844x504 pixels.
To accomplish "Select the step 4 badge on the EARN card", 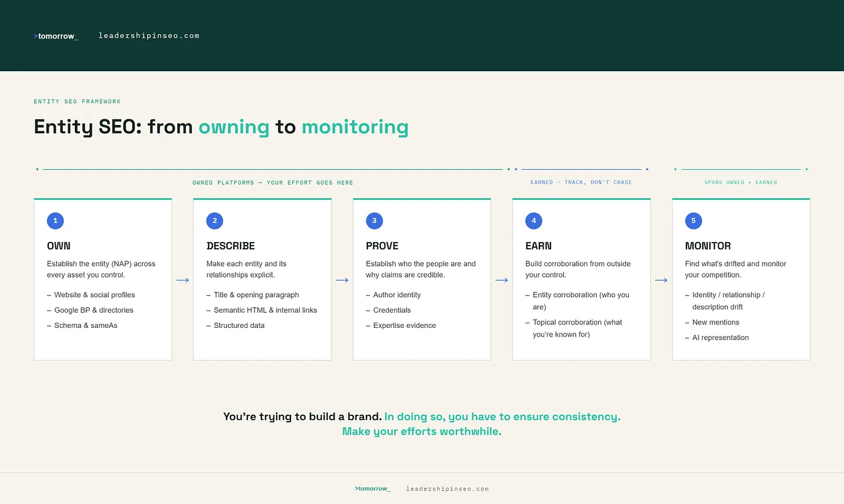I will pyautogui.click(x=534, y=221).
